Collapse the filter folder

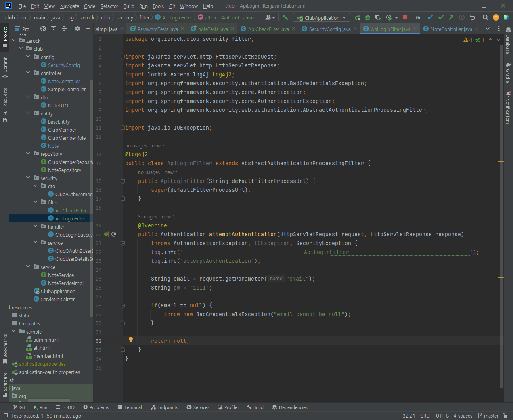pos(36,202)
